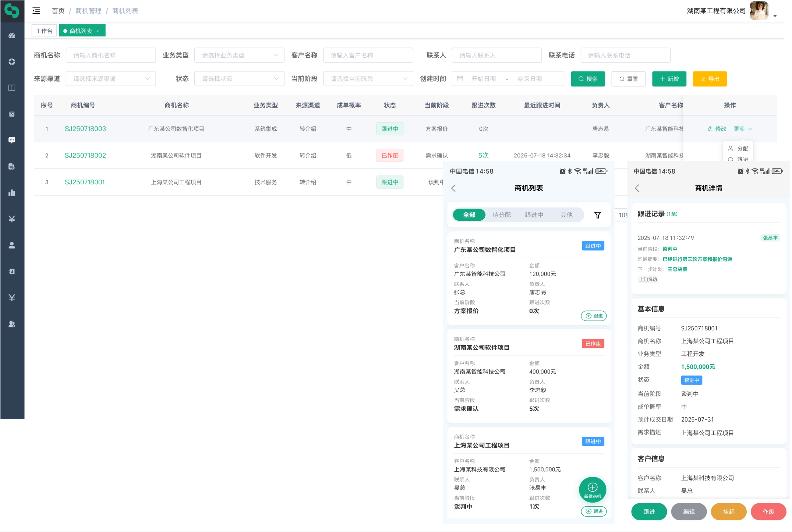
Task: Close the 商机列表 tab
Action: 98,31
